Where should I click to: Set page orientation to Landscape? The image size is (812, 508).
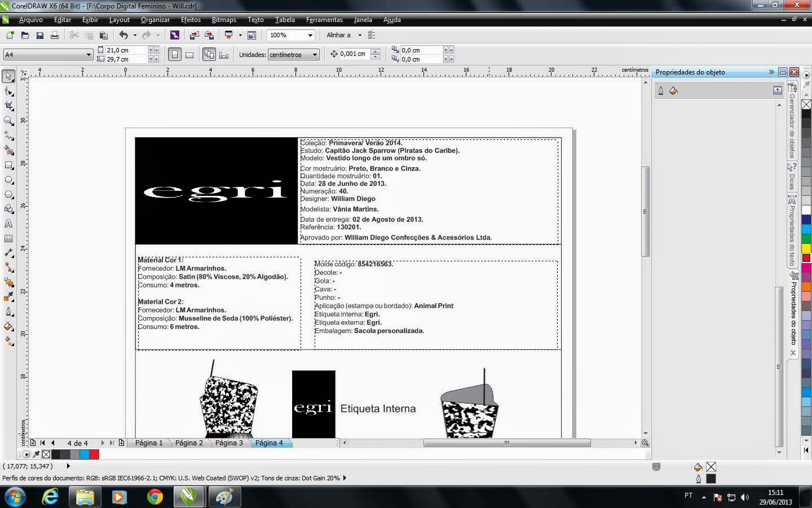[x=189, y=55]
